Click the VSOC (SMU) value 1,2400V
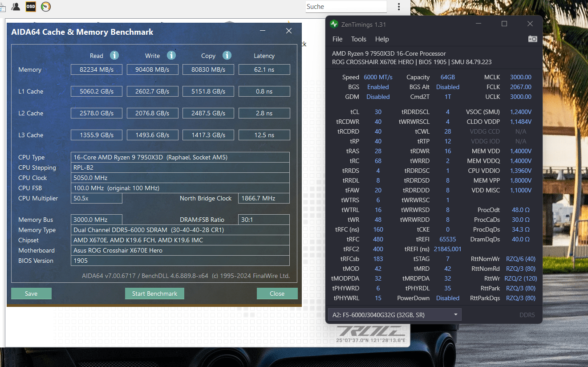The image size is (588, 367). (521, 112)
